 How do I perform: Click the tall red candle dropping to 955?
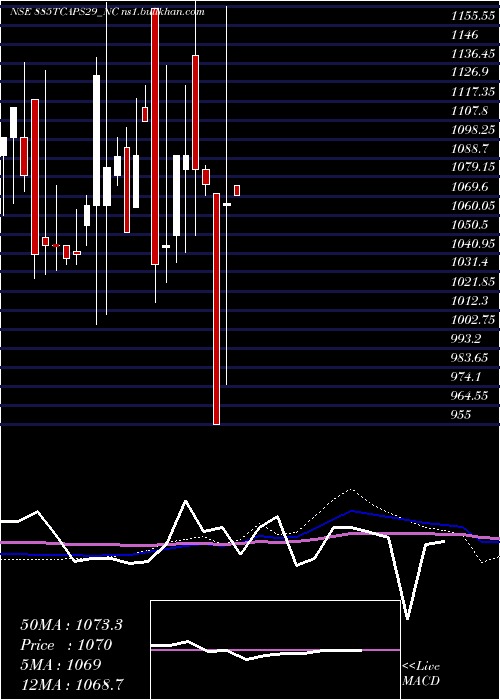tap(217, 308)
